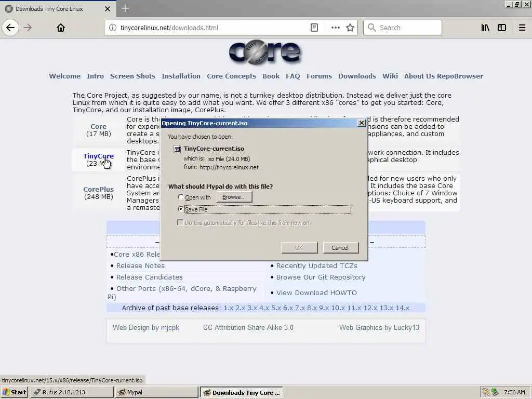Open the 10.x archive release link

coord(338,308)
